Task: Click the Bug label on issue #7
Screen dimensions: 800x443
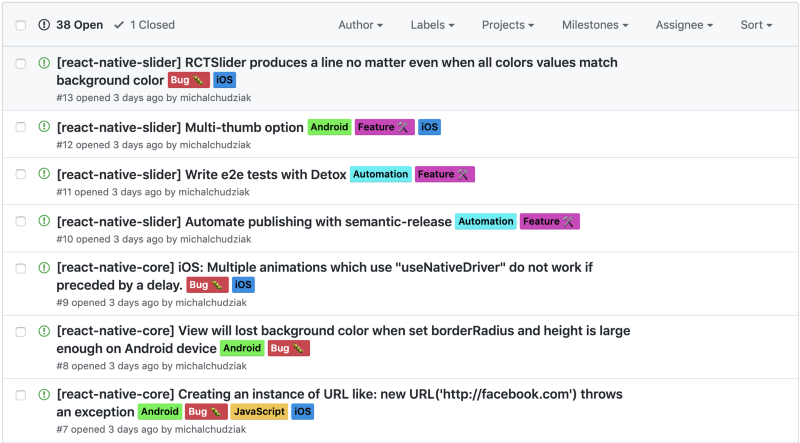Action: pyautogui.click(x=206, y=411)
